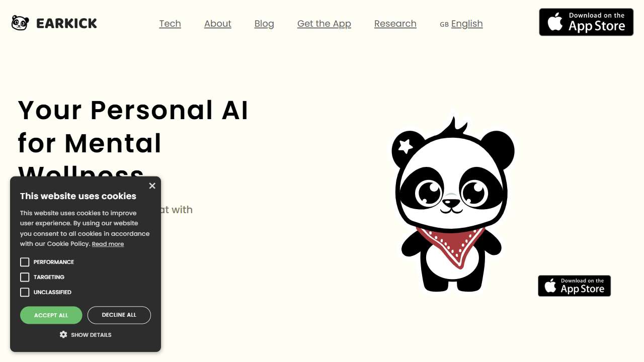The height and width of the screenshot is (362, 644).
Task: Click the GB flag language indicator
Action: point(444,24)
